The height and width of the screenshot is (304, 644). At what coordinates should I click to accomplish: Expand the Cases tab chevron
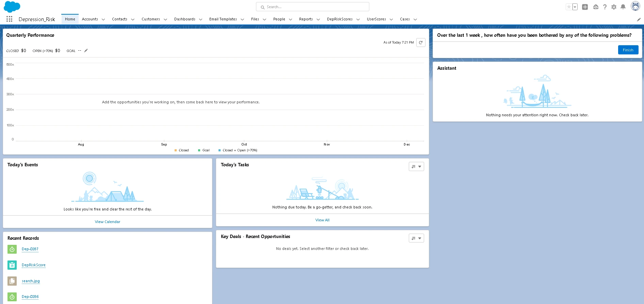coord(415,19)
